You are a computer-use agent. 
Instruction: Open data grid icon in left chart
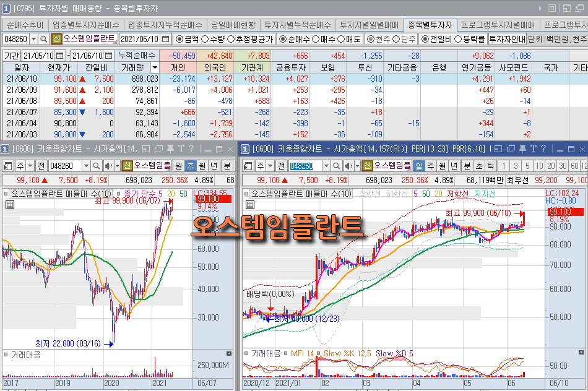pyautogui.click(x=10, y=205)
